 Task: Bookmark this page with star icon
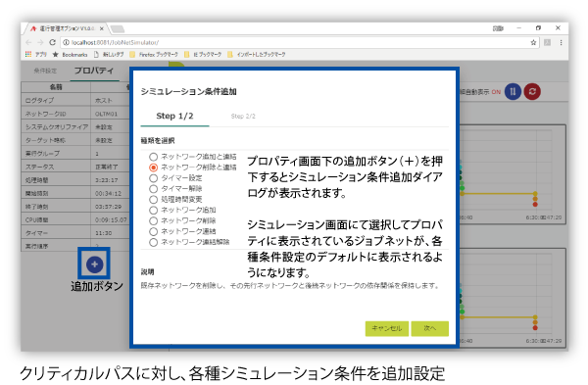tap(533, 43)
